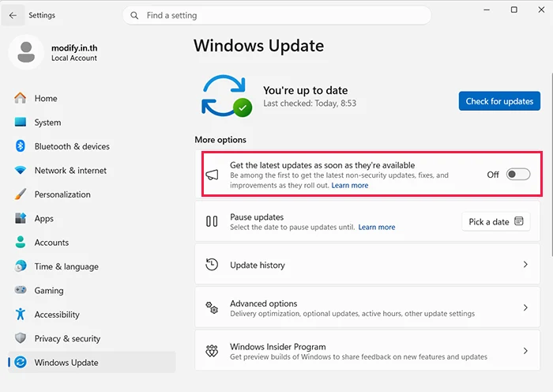
Task: Click the search magnifier icon
Action: click(134, 16)
